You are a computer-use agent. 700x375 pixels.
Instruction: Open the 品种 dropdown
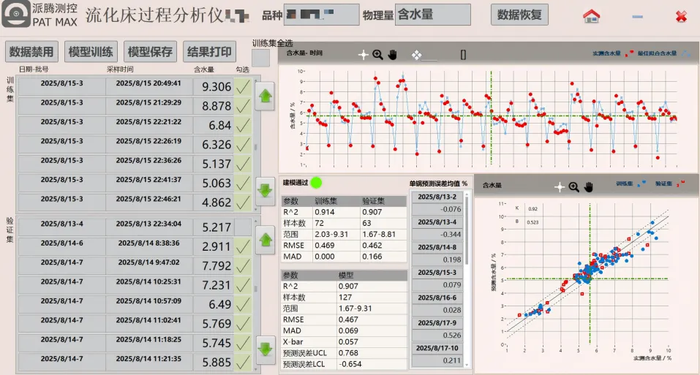(321, 15)
